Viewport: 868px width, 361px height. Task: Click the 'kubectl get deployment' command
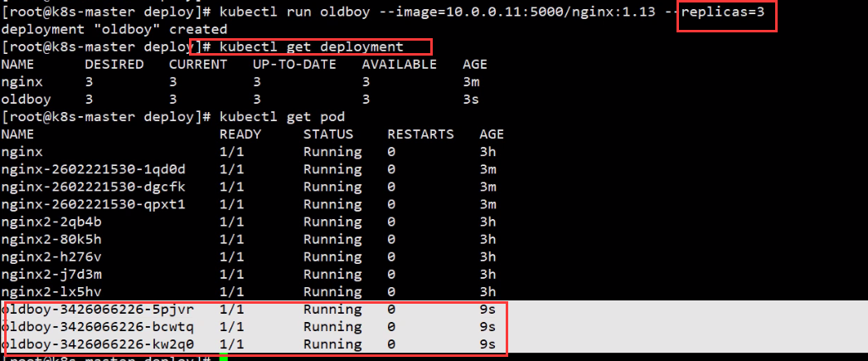312,47
